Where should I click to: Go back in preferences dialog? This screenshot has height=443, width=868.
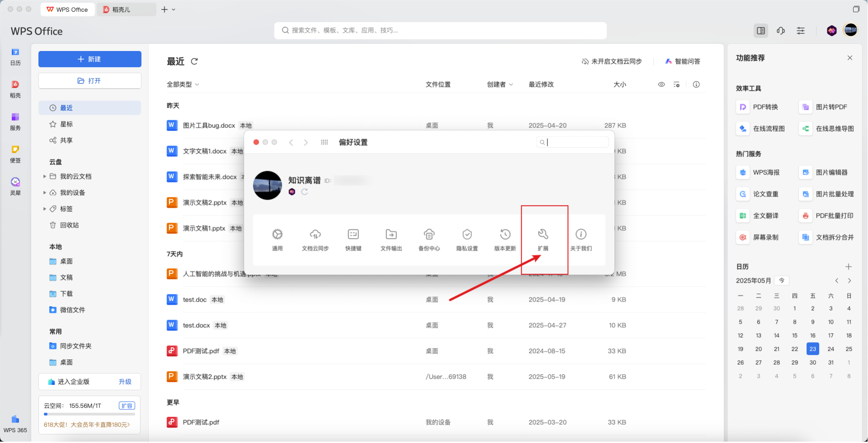(291, 142)
